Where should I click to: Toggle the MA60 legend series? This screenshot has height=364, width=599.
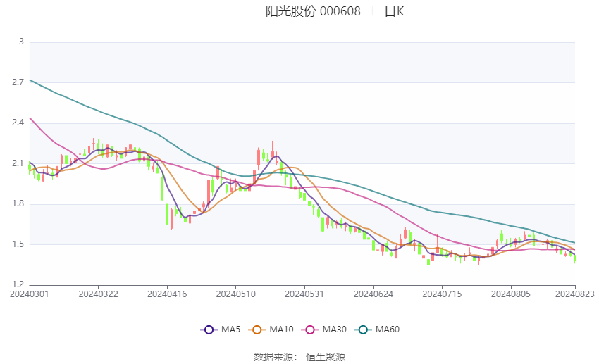tap(377, 330)
